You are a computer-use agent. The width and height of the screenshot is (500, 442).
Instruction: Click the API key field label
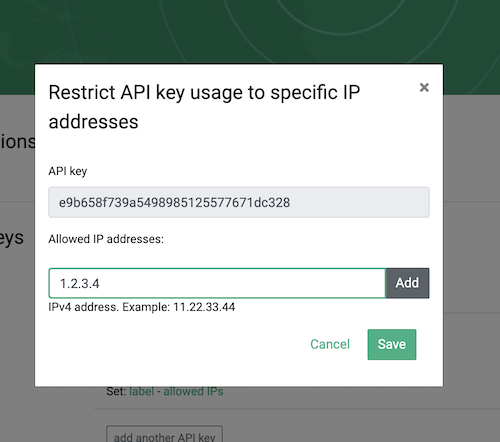pos(68,171)
